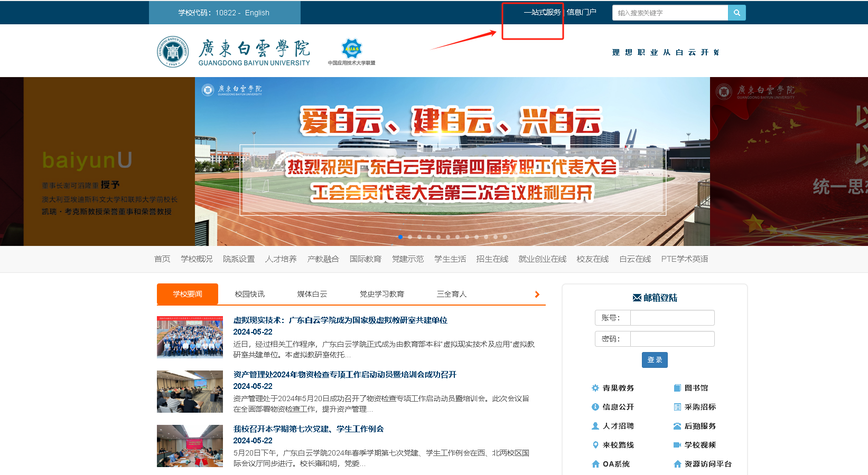Click the AUAS alliance gear logo
868x475 pixels.
point(351,49)
